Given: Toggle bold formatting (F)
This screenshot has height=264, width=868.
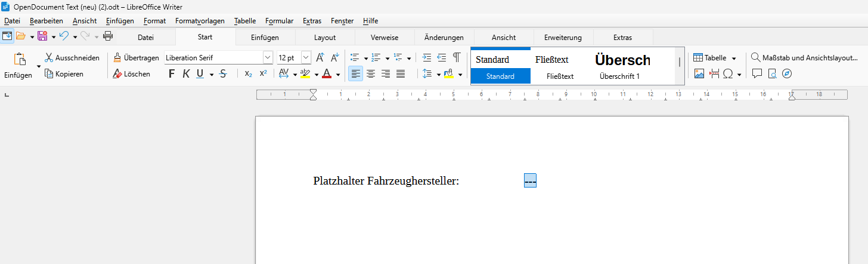Looking at the screenshot, I should [172, 74].
